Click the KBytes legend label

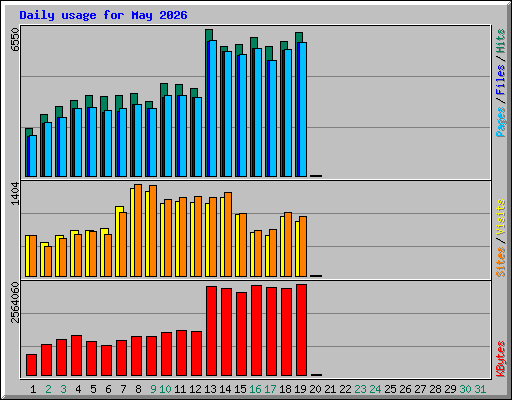[501, 359]
